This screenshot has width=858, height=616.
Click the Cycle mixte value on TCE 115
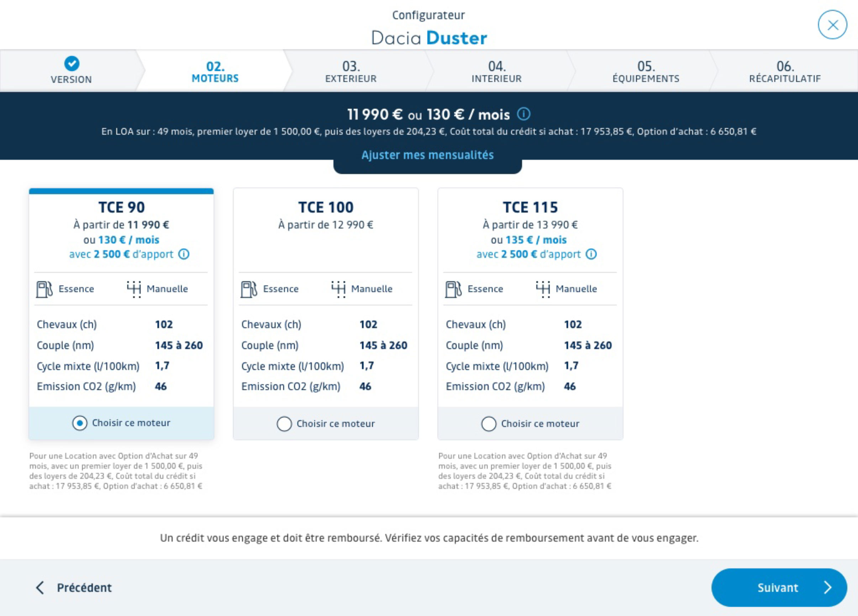tap(571, 366)
